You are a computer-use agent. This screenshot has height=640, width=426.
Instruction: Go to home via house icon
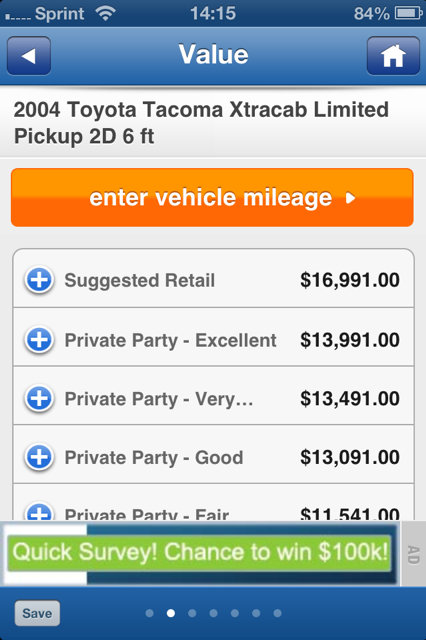tap(393, 56)
